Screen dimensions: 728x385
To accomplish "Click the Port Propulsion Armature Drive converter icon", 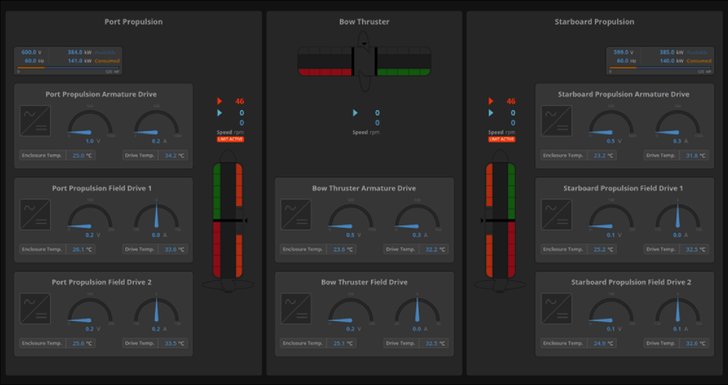I will pos(35,121).
